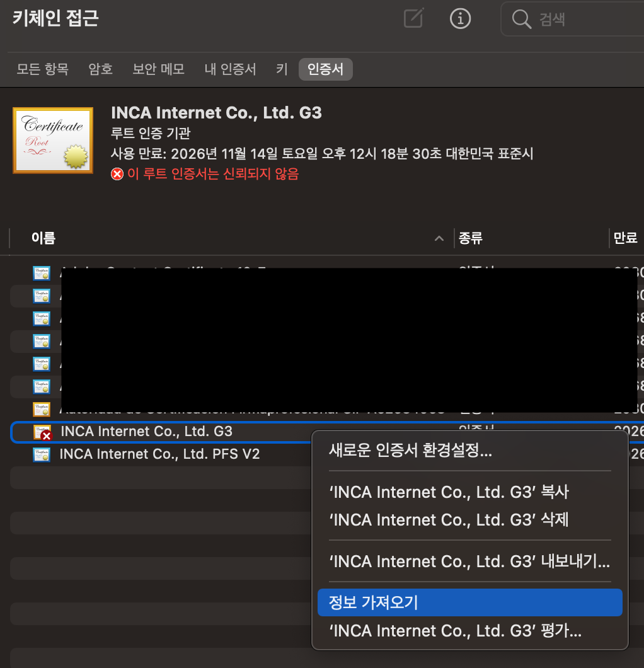Click the magnifying glass search icon
The height and width of the screenshot is (668, 644).
[521, 19]
